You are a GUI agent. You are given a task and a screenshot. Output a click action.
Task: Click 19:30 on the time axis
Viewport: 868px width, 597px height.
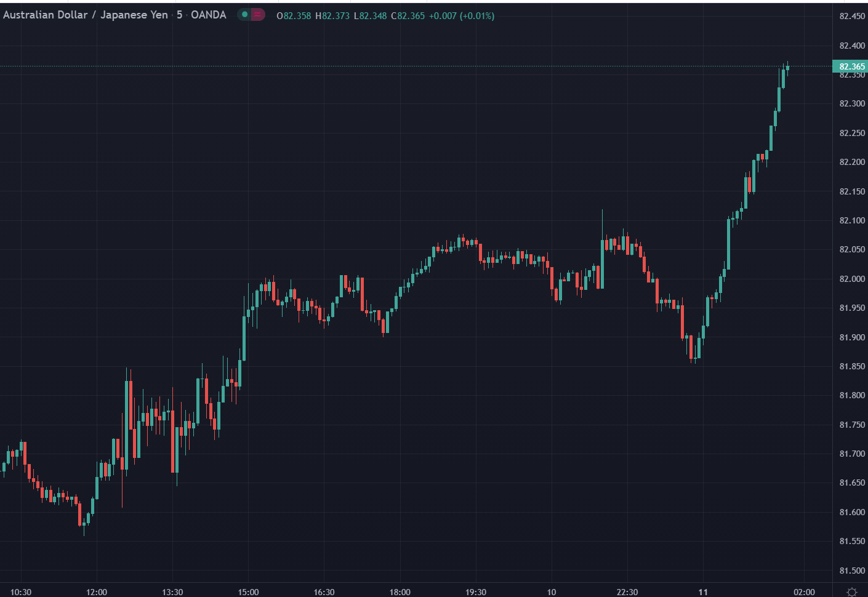coord(475,592)
